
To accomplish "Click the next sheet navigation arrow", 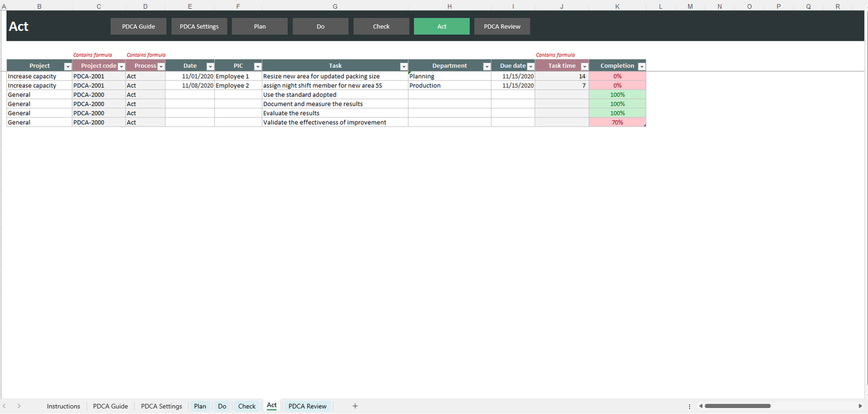I will [19, 406].
